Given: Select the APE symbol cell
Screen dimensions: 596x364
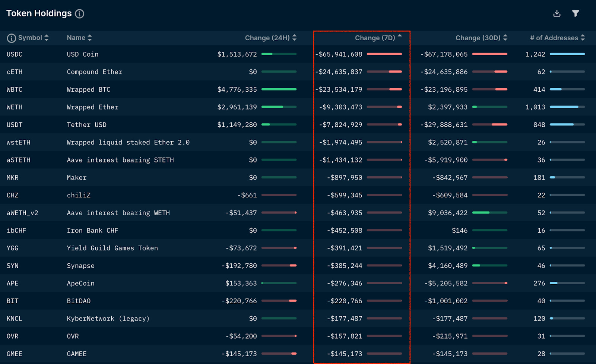Looking at the screenshot, I should (x=13, y=284).
